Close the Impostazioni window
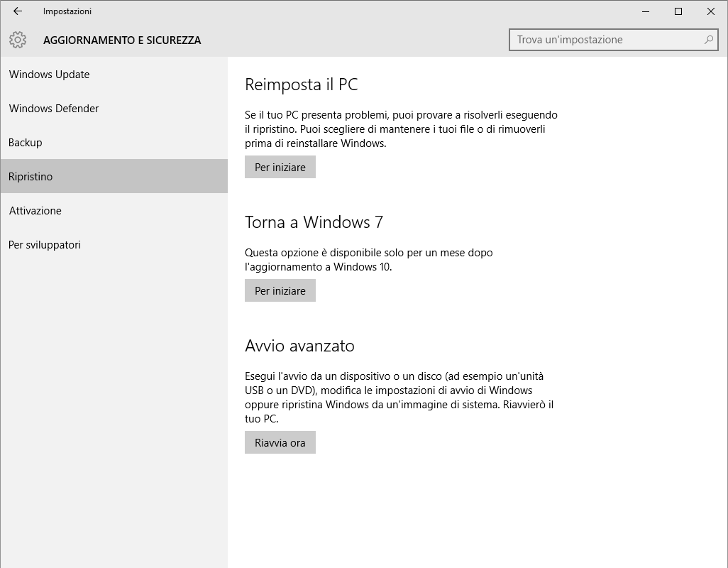This screenshot has width=728, height=568. tap(711, 11)
